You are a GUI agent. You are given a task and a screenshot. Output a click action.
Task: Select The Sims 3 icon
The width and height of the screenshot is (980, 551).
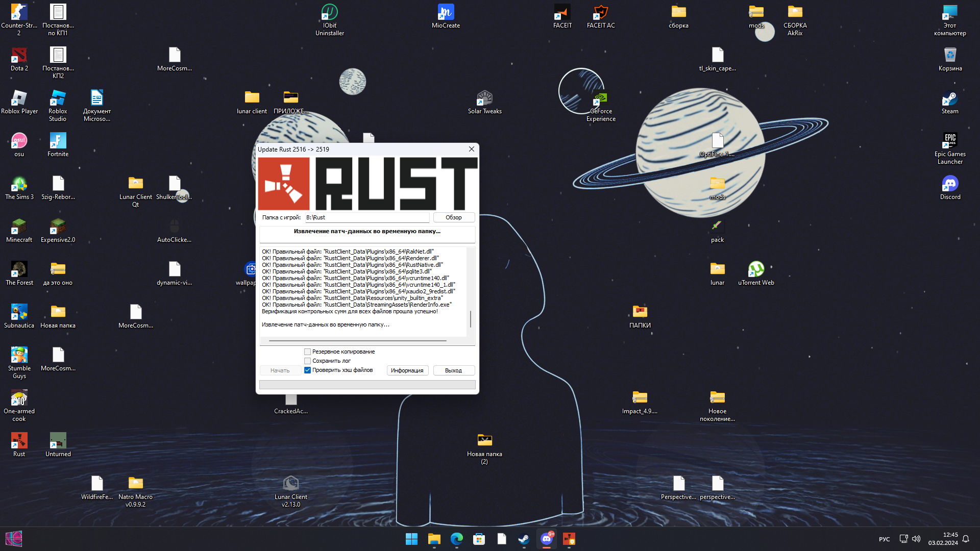pyautogui.click(x=19, y=187)
